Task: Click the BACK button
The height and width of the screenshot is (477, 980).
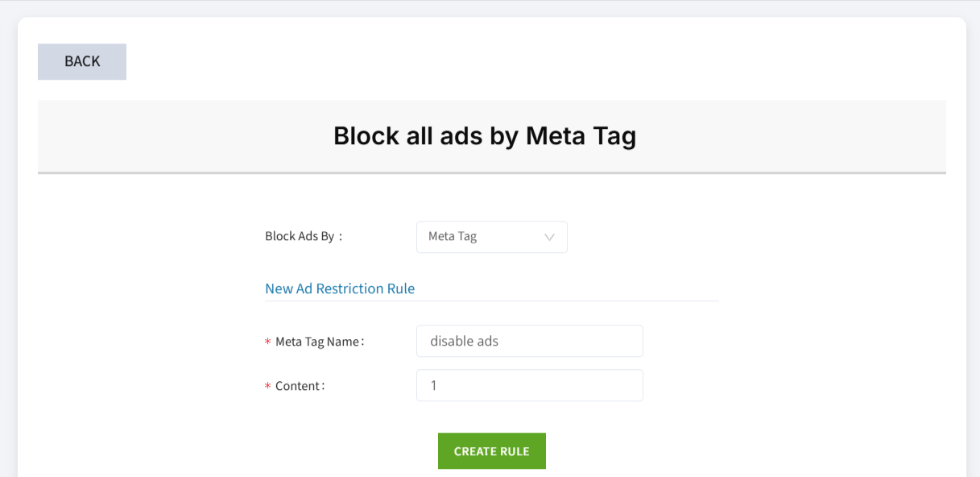Action: [82, 62]
